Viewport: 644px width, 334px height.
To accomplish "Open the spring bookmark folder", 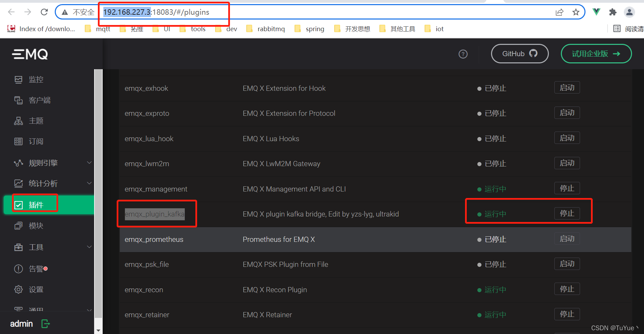I will click(309, 29).
